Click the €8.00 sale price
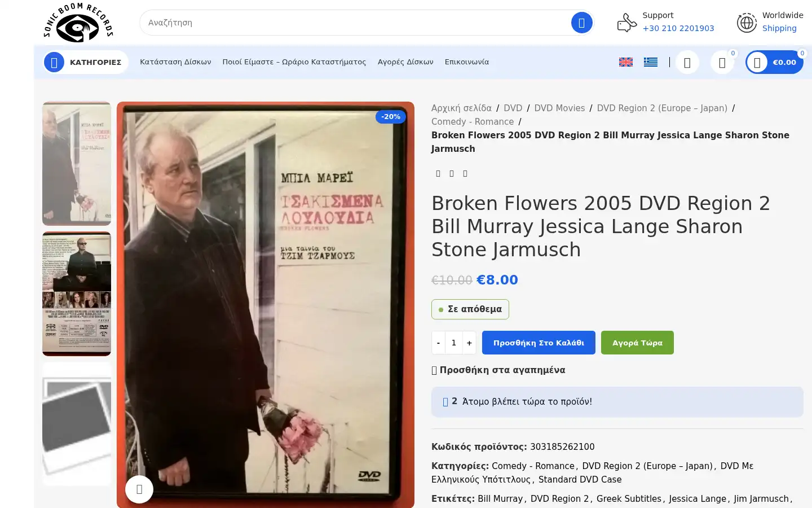This screenshot has height=508, width=812. [497, 280]
